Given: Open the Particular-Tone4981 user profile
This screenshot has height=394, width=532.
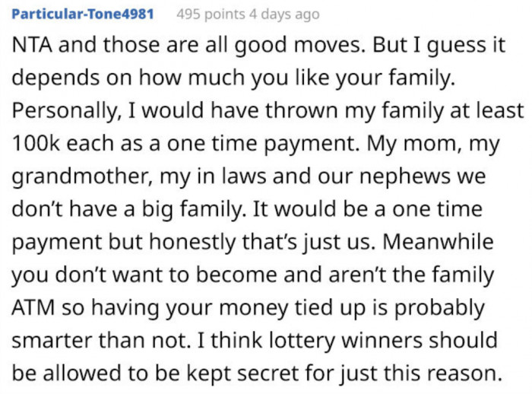Looking at the screenshot, I should tap(83, 14).
